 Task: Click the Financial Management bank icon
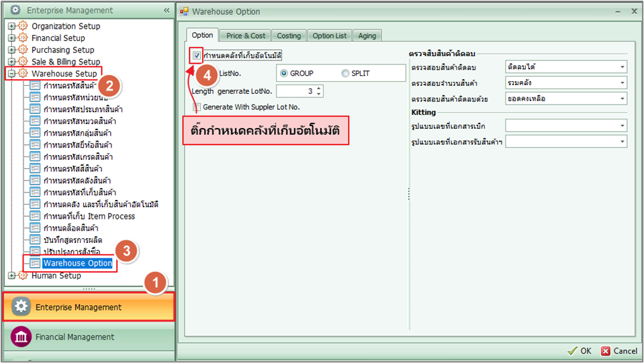[x=21, y=337]
